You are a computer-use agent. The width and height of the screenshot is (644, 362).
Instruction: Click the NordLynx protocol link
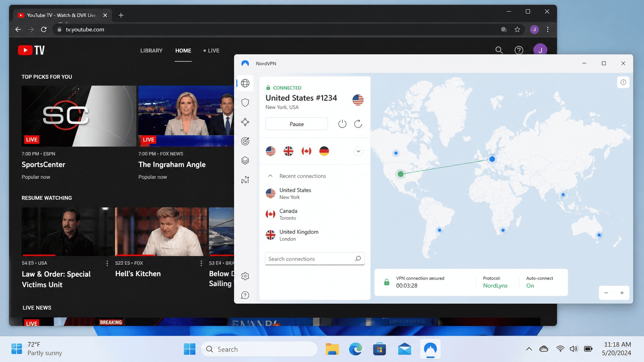pos(495,285)
